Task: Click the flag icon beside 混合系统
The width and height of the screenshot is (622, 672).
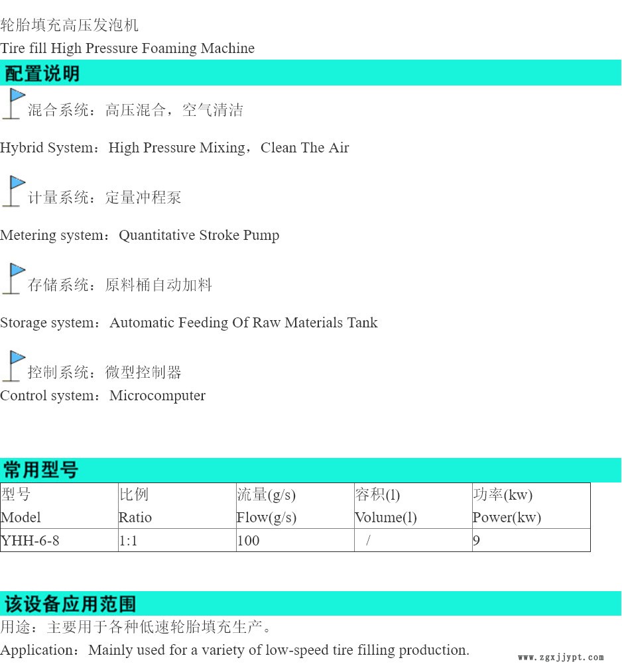Action: click(13, 105)
